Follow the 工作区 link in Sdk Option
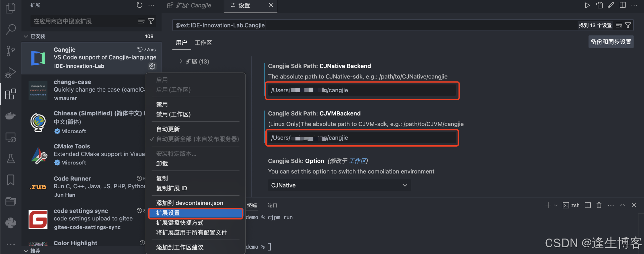Screen dimensions: 644x254 [357, 161]
